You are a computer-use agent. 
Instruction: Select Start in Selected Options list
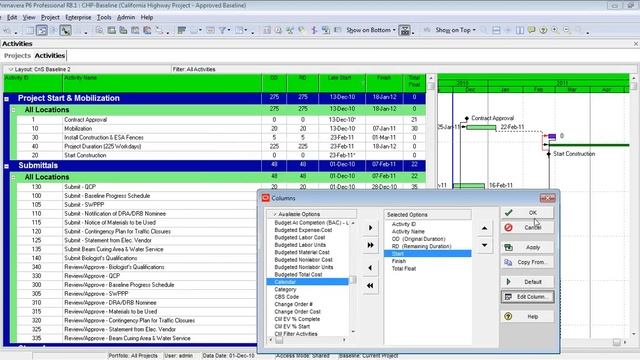click(x=427, y=254)
